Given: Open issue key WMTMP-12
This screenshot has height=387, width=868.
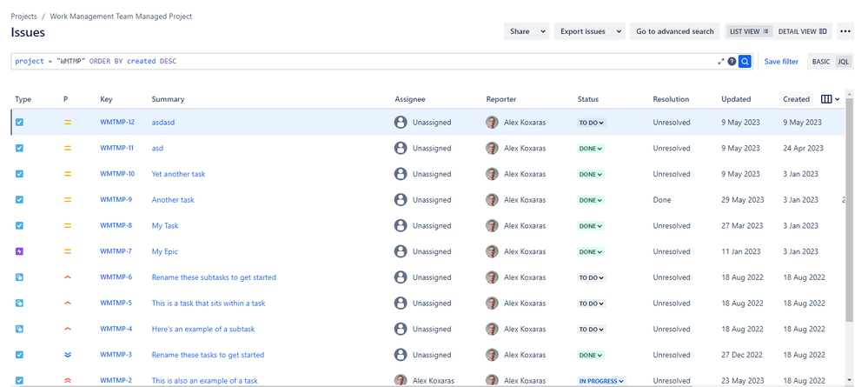Looking at the screenshot, I should [x=116, y=122].
